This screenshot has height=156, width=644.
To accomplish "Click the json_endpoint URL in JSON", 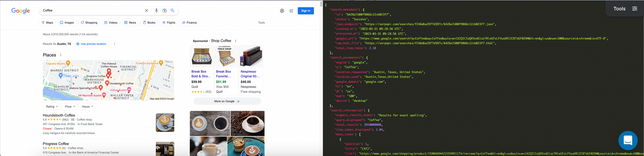I will pyautogui.click(x=430, y=24).
